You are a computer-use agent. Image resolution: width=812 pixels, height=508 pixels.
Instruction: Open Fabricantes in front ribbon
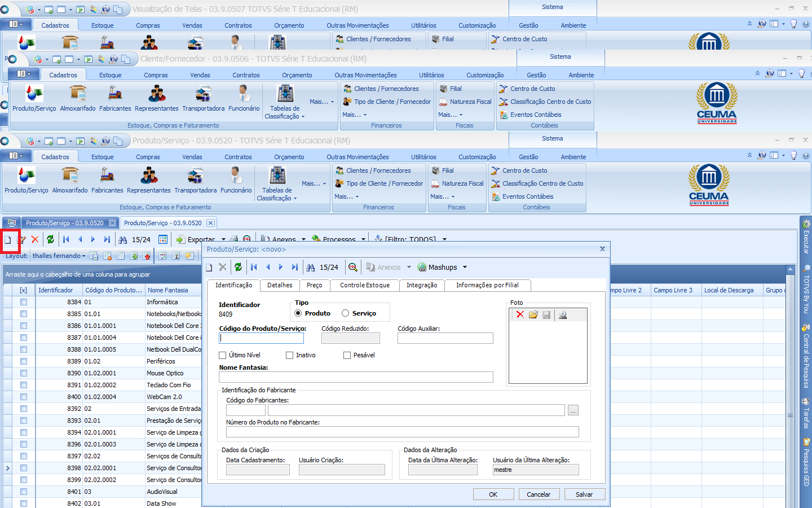click(107, 181)
